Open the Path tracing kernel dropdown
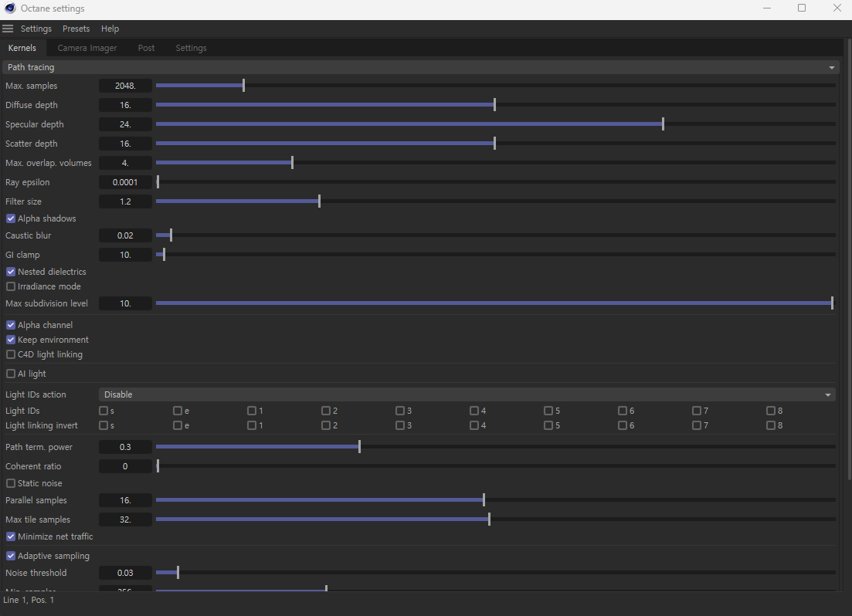This screenshot has width=852, height=616. (x=420, y=67)
